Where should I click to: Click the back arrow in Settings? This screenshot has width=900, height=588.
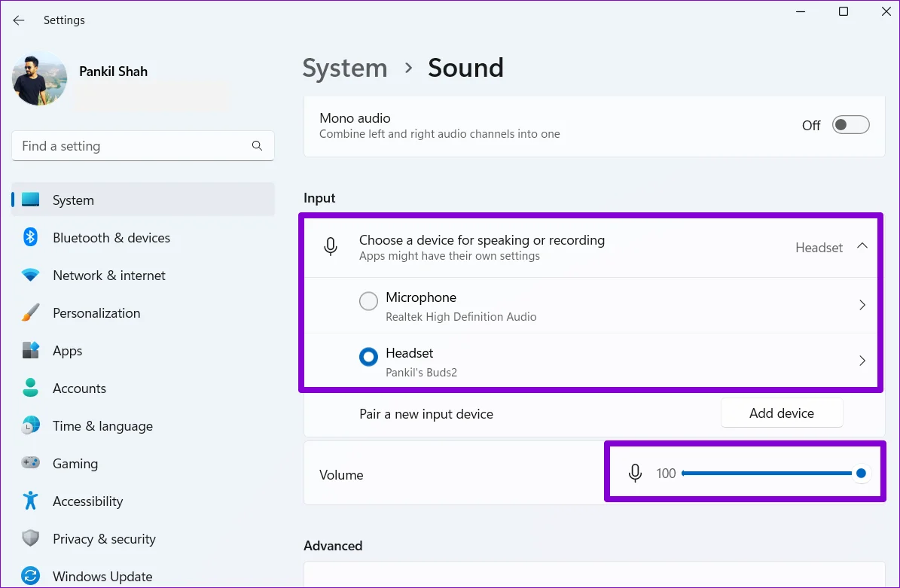(19, 20)
